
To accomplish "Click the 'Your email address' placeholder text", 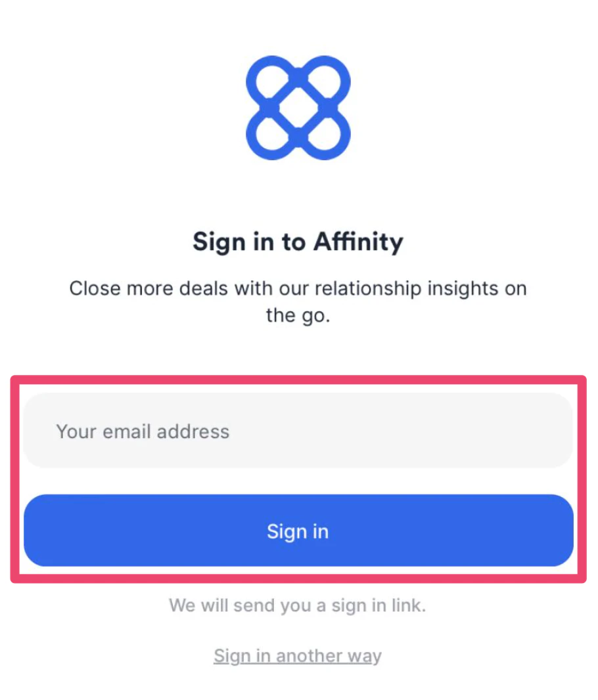I will 143,431.
